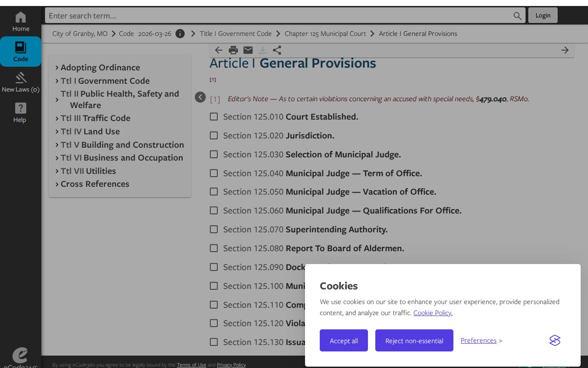Check the box for Section 125.080
Screen dimensions: 588x368
coord(214,248)
